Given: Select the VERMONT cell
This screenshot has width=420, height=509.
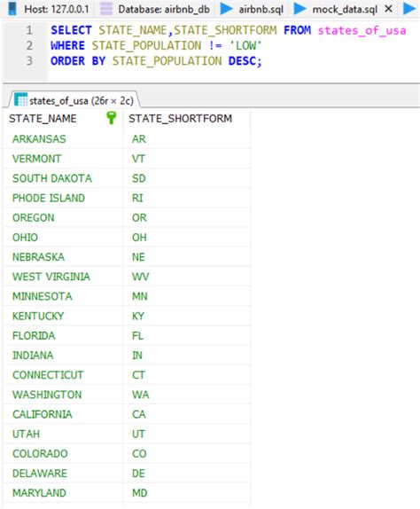Looking at the screenshot, I should click(x=63, y=159).
